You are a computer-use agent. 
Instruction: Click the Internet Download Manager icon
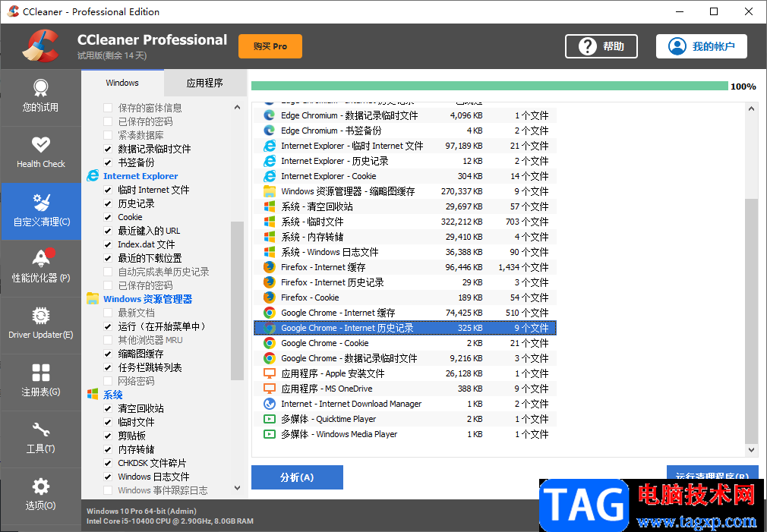[x=269, y=404]
